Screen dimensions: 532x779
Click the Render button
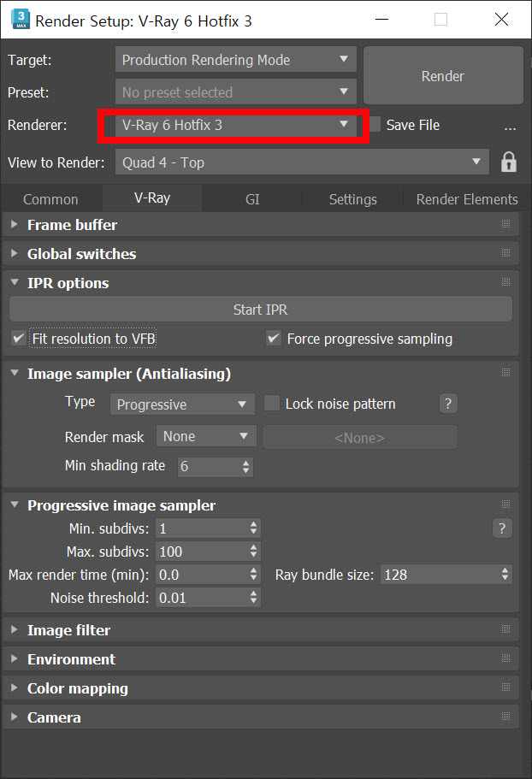443,75
